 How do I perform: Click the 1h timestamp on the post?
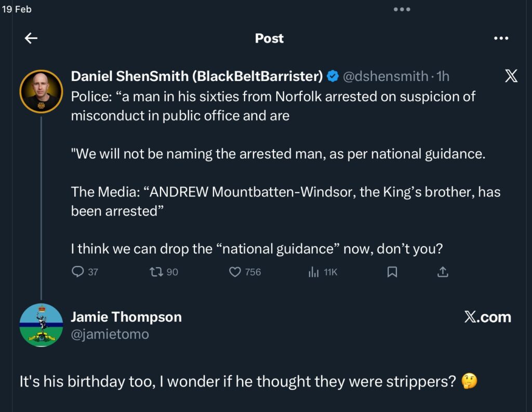pyautogui.click(x=443, y=76)
